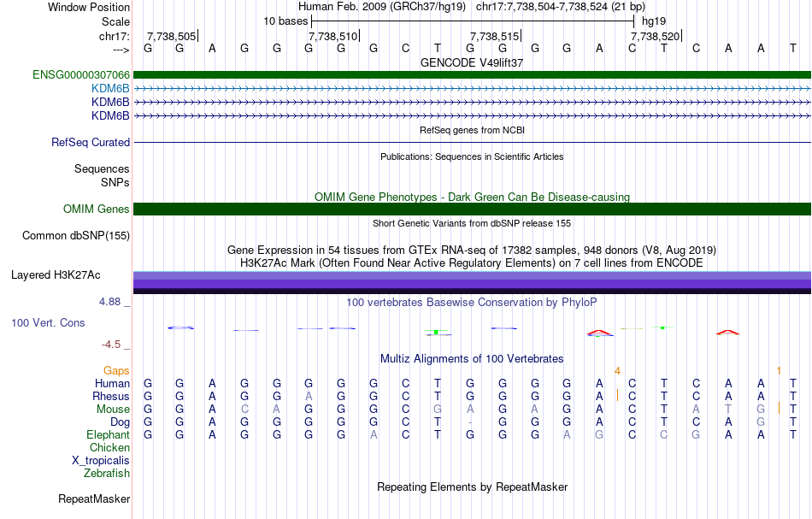Click the 7,738,510 position marker
Viewport: 812px width, 519px height.
pos(333,36)
